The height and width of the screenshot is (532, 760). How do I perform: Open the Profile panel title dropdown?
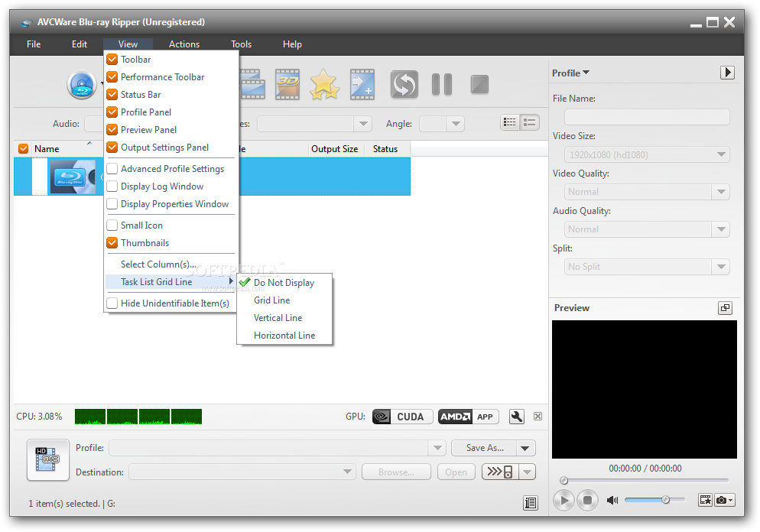point(586,72)
